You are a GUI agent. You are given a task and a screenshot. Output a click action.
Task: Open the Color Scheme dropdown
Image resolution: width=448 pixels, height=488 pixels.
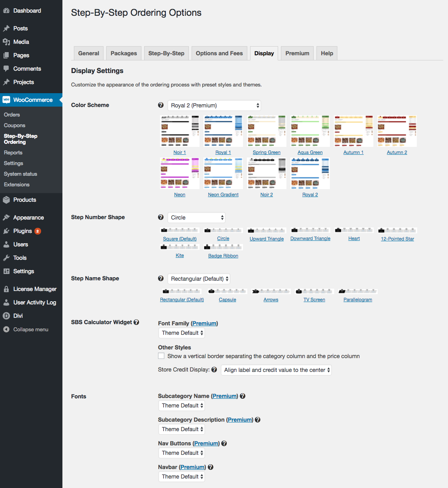pyautogui.click(x=214, y=105)
